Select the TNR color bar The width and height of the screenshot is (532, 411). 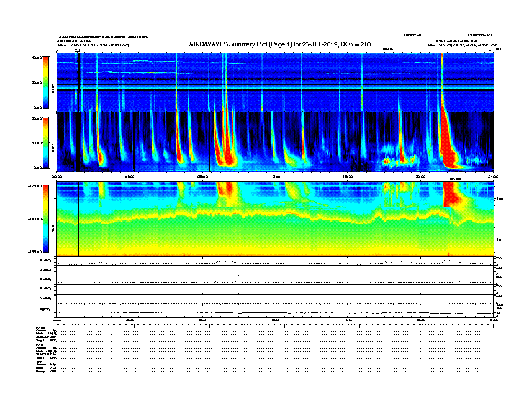pyautogui.click(x=46, y=219)
